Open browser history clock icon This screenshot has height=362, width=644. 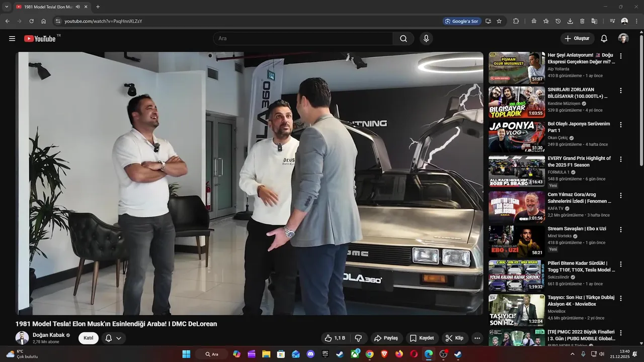558,21
